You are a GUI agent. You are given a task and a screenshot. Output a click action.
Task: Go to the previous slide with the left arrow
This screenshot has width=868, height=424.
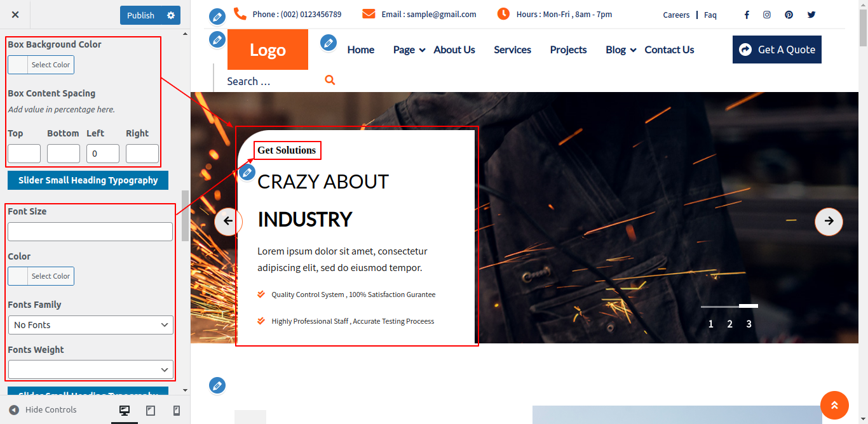228,222
